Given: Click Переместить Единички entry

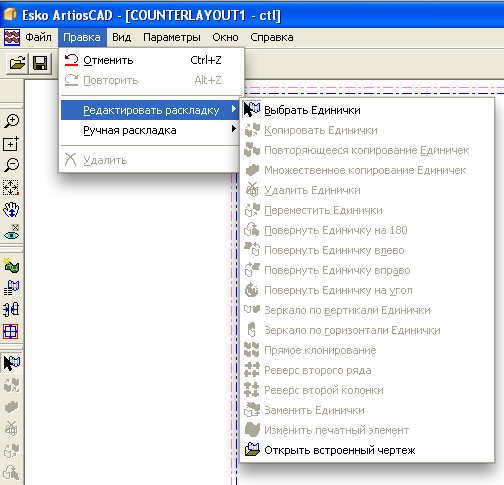Looking at the screenshot, I should click(x=367, y=210).
